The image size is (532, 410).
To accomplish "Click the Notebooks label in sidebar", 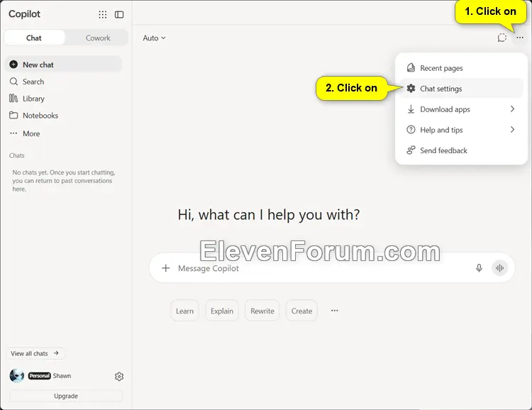I will coord(40,116).
